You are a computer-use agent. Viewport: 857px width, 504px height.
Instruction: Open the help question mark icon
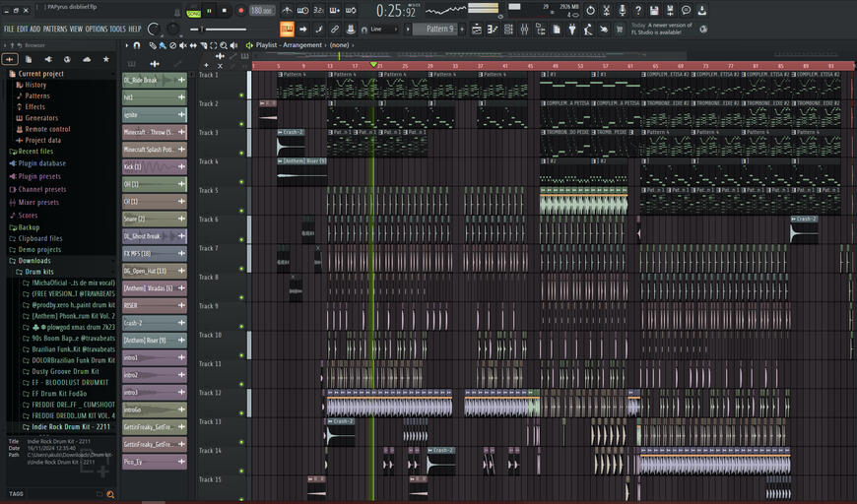click(x=638, y=10)
